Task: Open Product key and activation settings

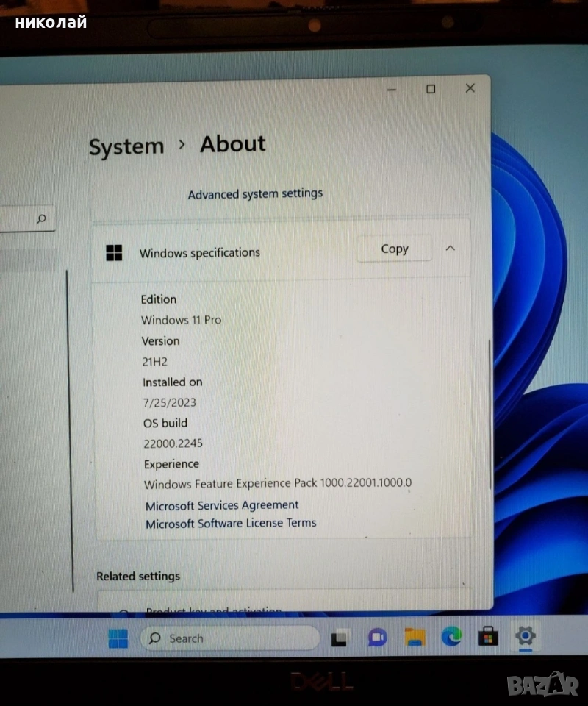Action: click(213, 610)
